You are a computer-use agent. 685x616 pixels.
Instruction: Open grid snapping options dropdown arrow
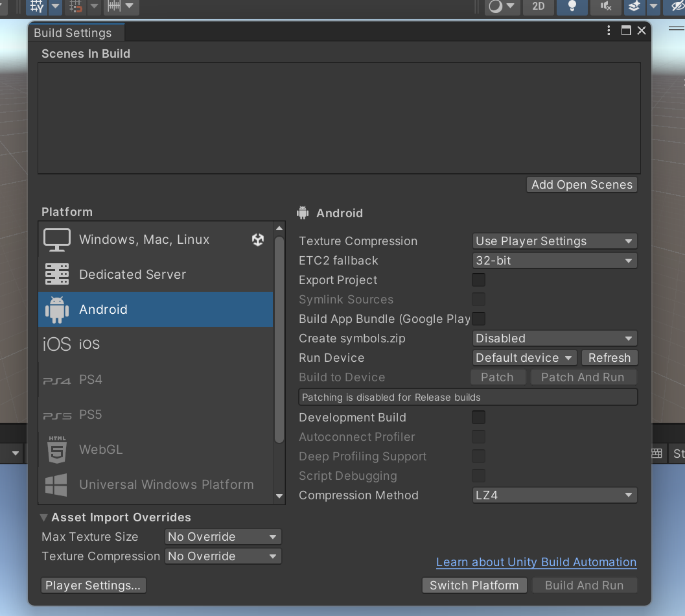55,6
